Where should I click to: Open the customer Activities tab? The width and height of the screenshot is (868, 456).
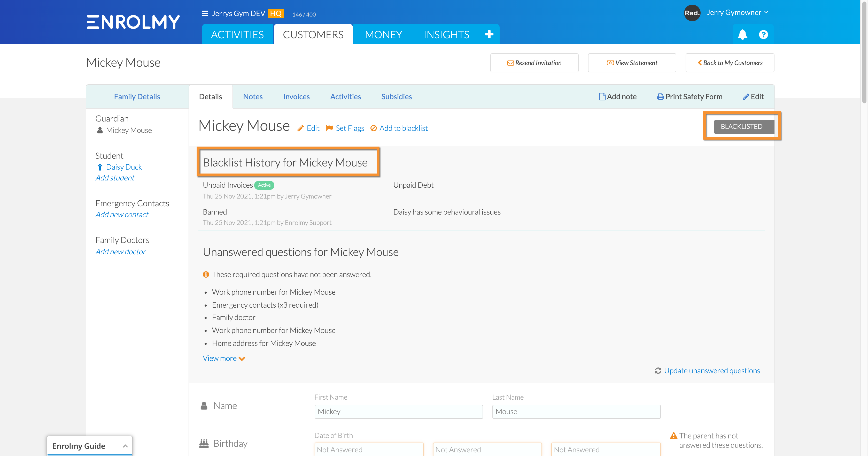click(345, 97)
